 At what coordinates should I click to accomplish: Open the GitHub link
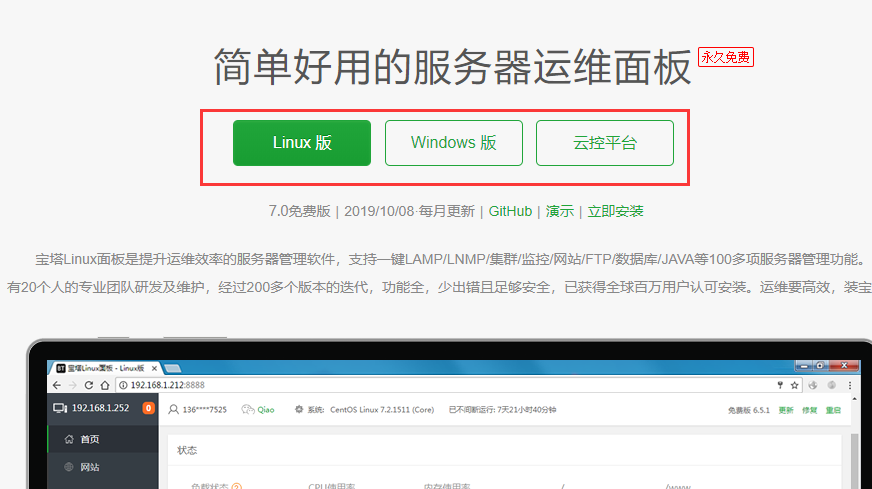(510, 211)
